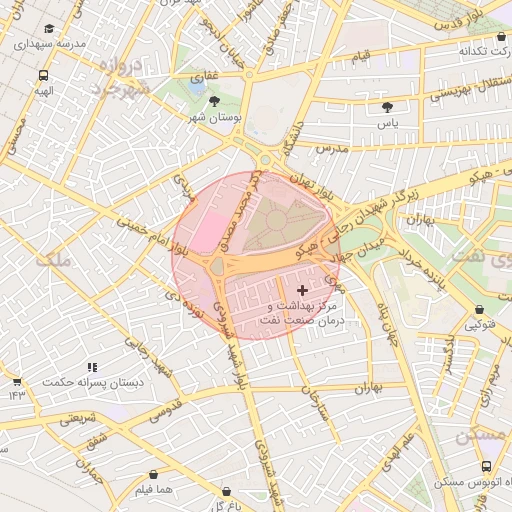The width and height of the screenshot is (512, 512).
Task: Open the shop bag icon above فتوکپی
Action: [479, 309]
